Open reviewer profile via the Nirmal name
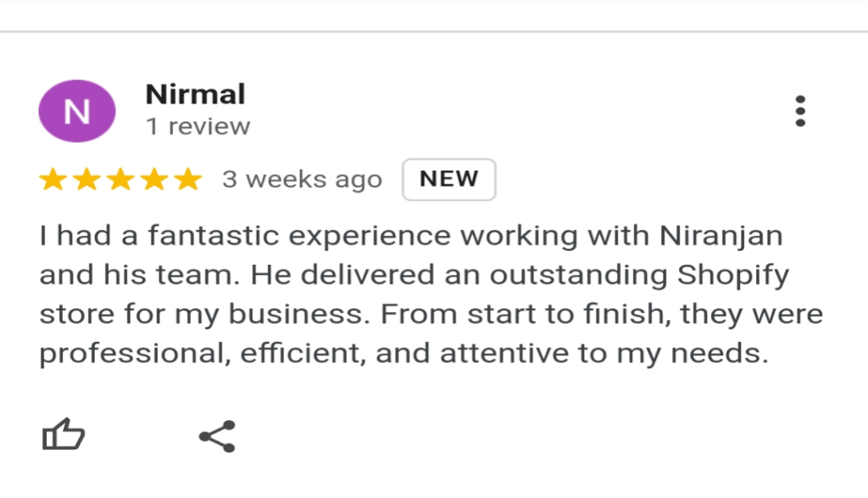This screenshot has width=868, height=498. (x=196, y=94)
